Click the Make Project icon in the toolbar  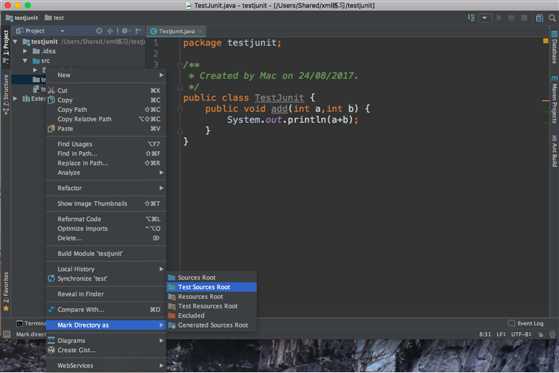point(471,18)
